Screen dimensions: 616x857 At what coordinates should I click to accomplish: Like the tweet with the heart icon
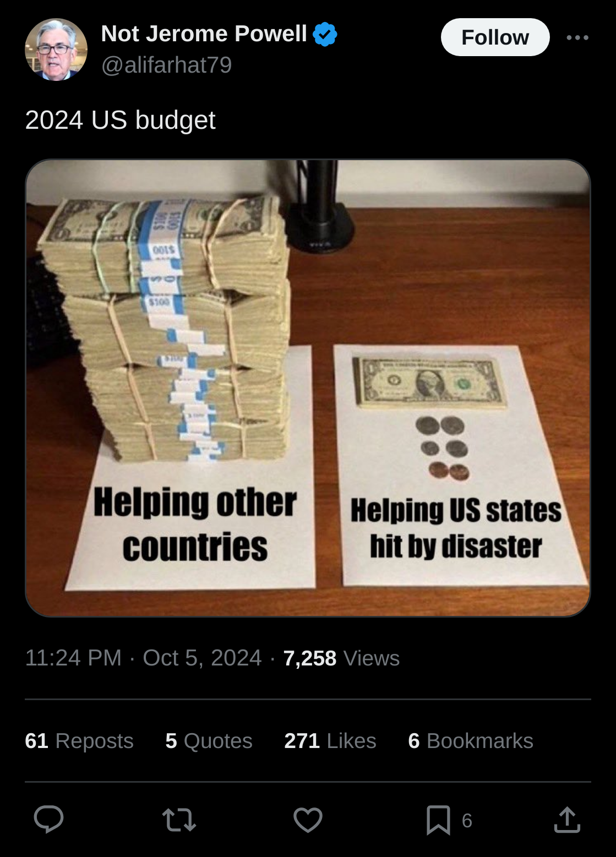coord(308,820)
